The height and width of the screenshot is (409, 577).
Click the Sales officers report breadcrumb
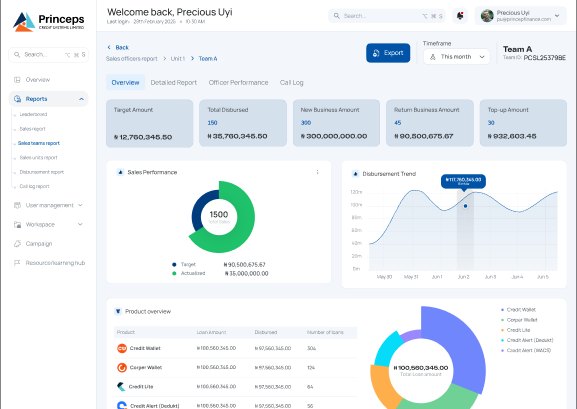click(132, 59)
